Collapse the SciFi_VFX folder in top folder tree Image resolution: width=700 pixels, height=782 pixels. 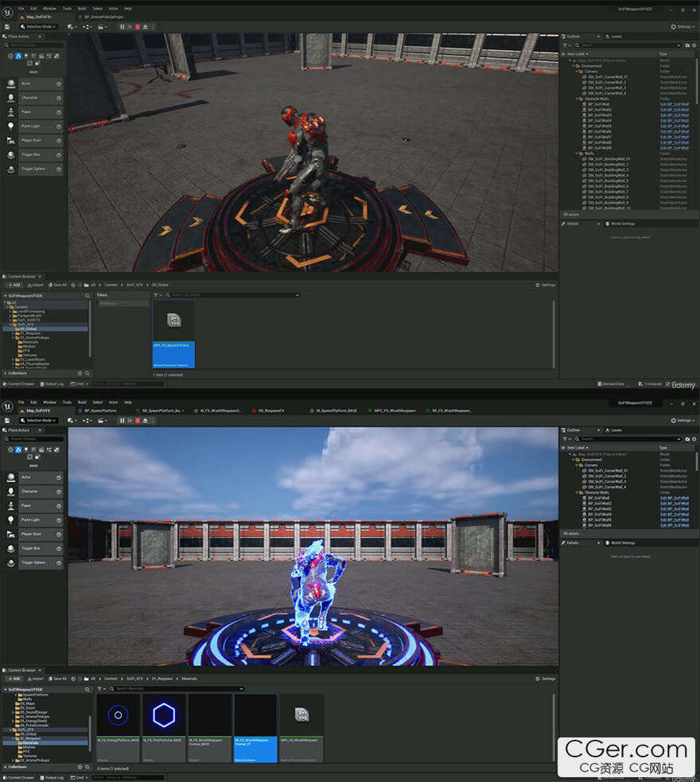(x=11, y=325)
